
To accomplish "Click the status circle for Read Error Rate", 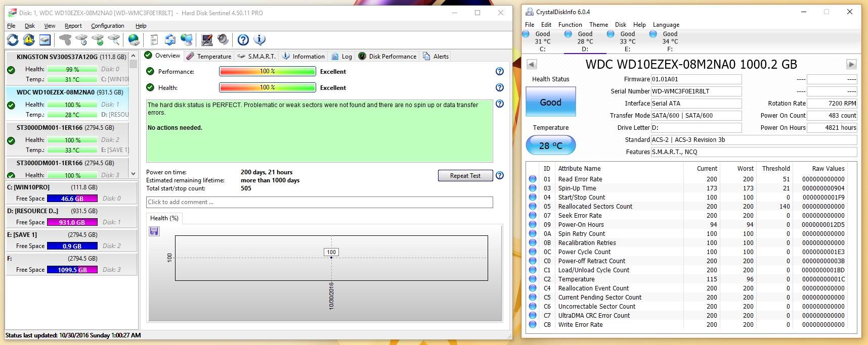I will click(533, 179).
